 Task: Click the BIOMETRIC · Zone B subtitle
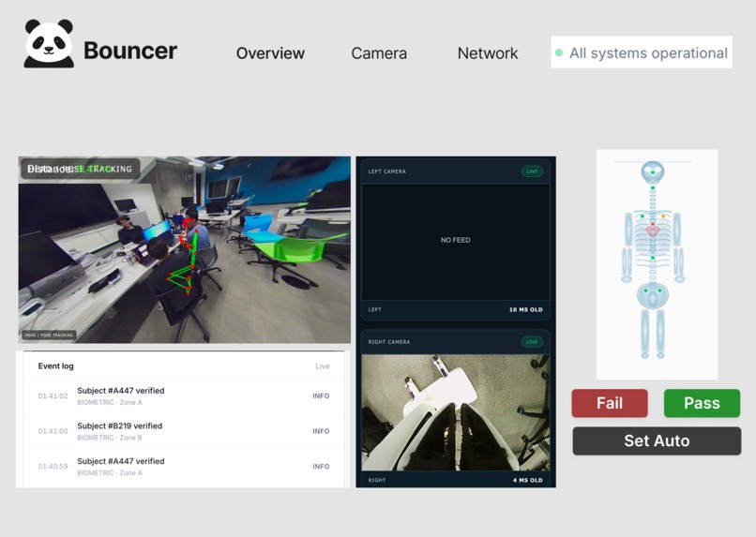click(110, 438)
